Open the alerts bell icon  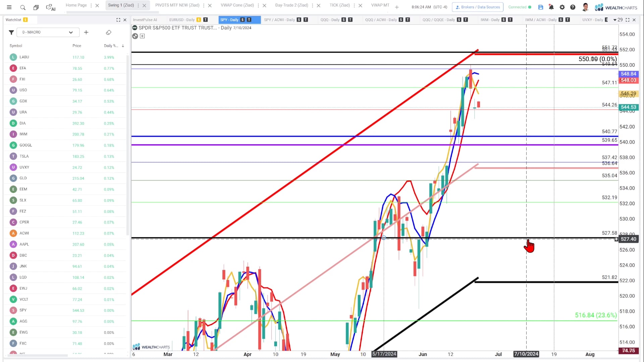point(551,7)
